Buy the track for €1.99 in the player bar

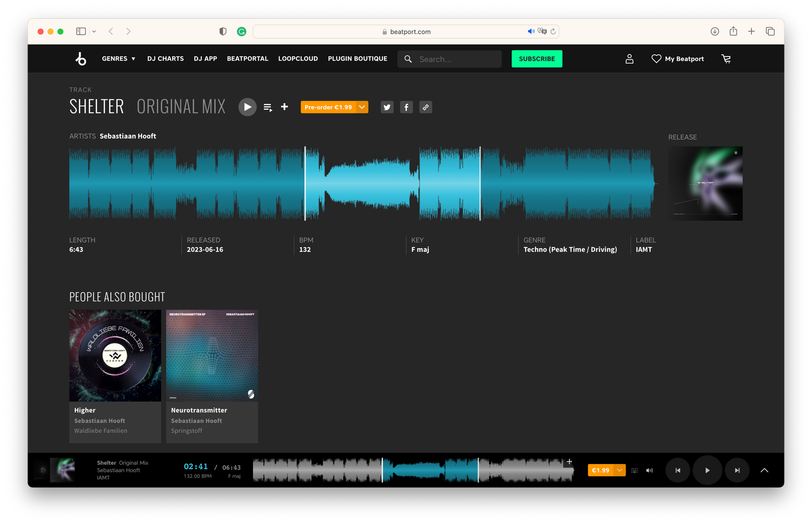pos(600,470)
